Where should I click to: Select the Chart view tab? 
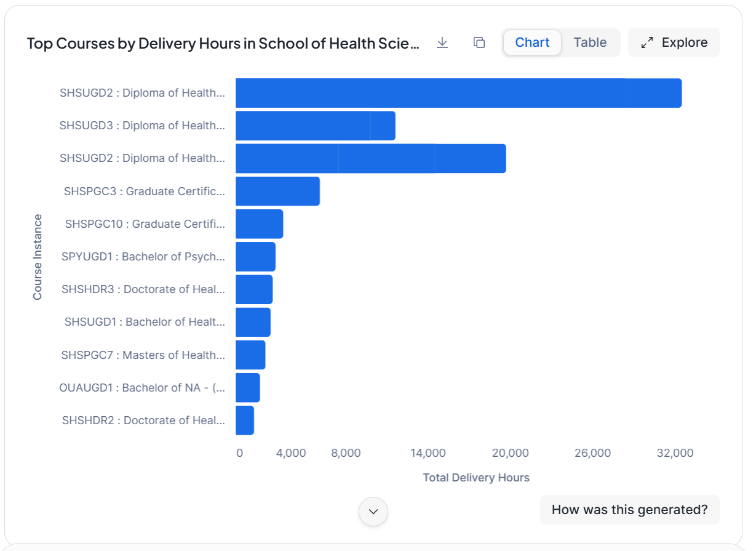(532, 42)
